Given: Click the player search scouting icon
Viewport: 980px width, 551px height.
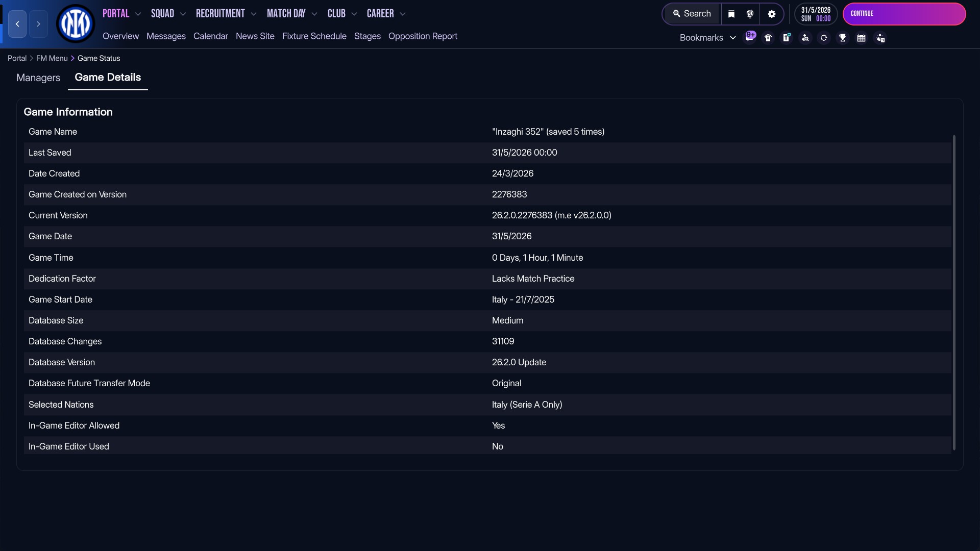Looking at the screenshot, I should tap(805, 38).
